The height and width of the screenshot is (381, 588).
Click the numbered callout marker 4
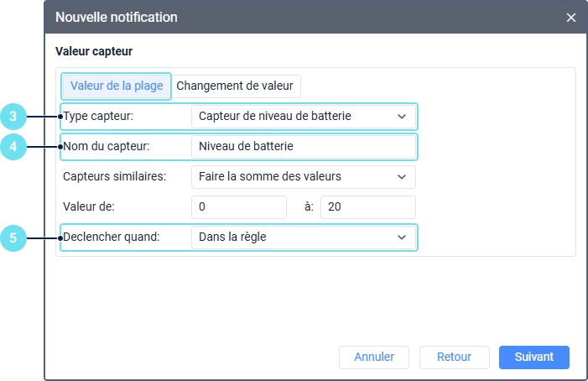point(13,147)
